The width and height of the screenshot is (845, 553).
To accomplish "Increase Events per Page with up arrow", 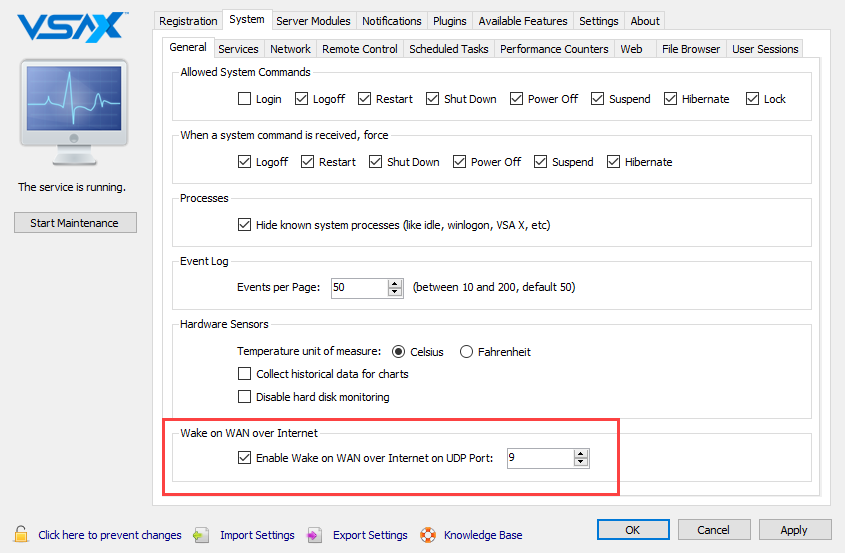I will point(394,283).
